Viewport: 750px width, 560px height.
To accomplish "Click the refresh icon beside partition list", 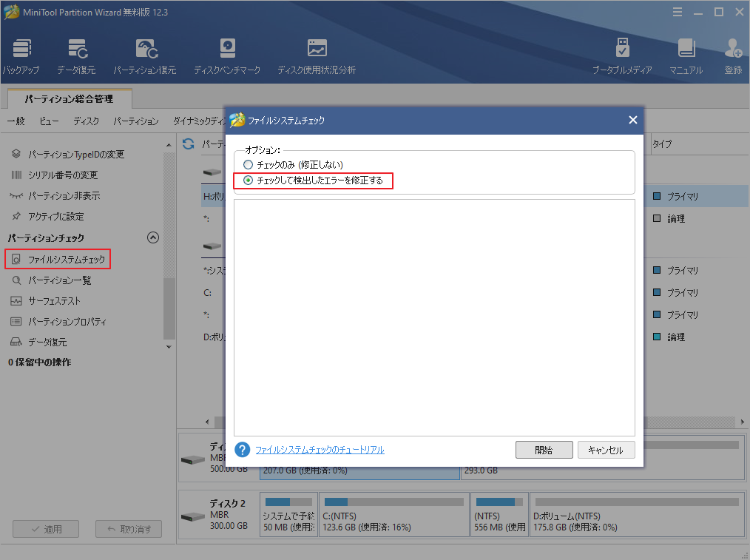I will coord(189,144).
